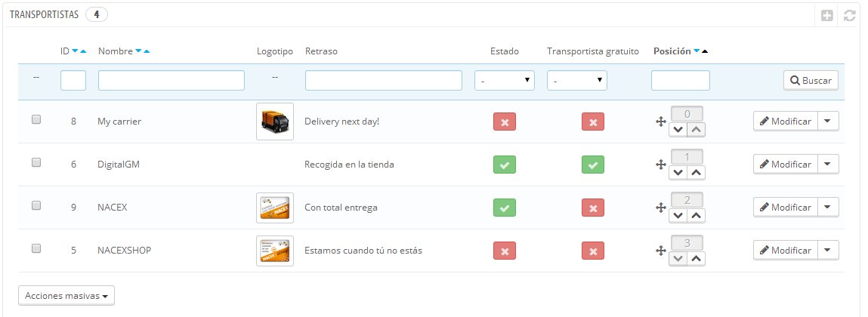Click the Transportistas count badge 4

(x=97, y=15)
